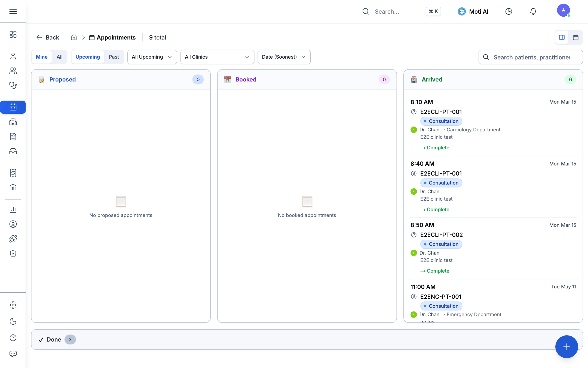
Task: Toggle dark mode with the moon icon
Action: point(13,321)
